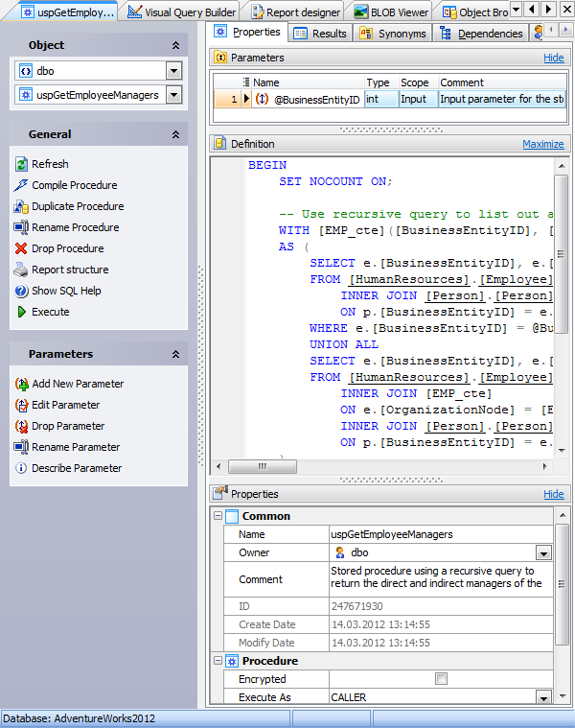Click the Refresh icon in General panel
The image size is (575, 728).
tap(22, 164)
